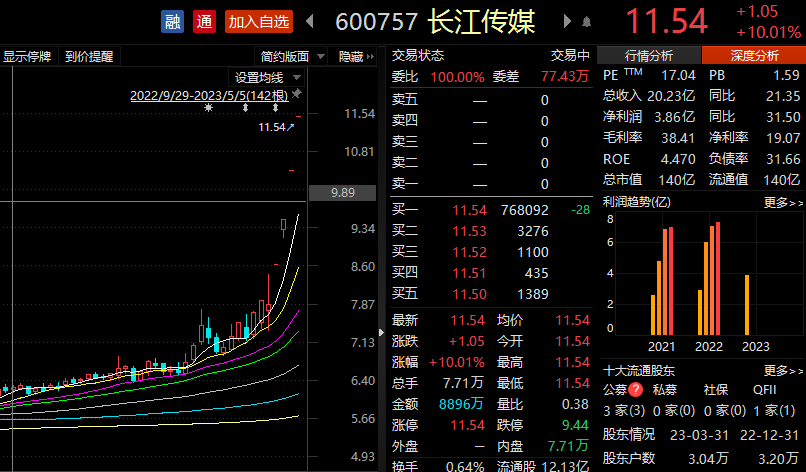
Task: Click the 涨停 value 11.54
Action: pos(467,425)
